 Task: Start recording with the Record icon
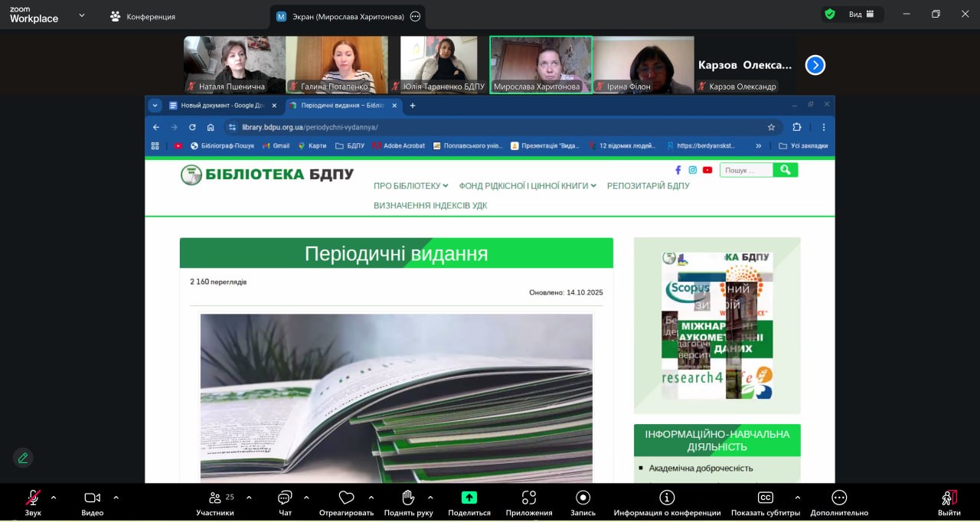[583, 498]
